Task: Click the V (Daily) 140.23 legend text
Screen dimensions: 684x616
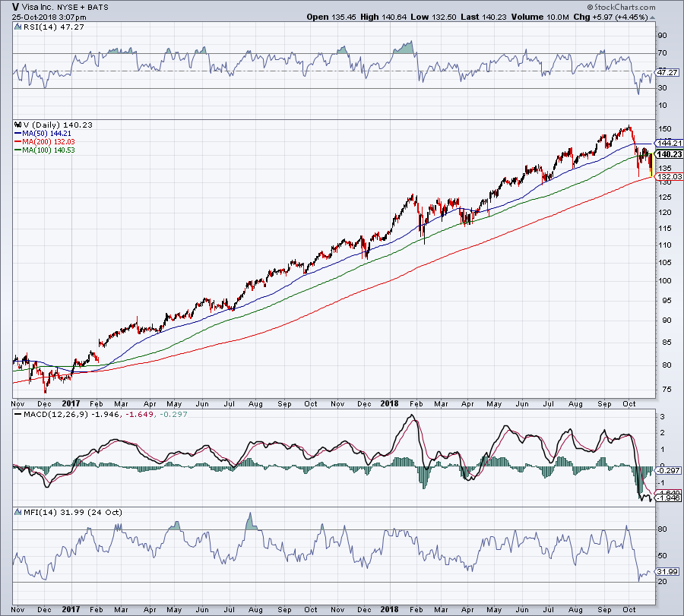Action: pos(58,125)
